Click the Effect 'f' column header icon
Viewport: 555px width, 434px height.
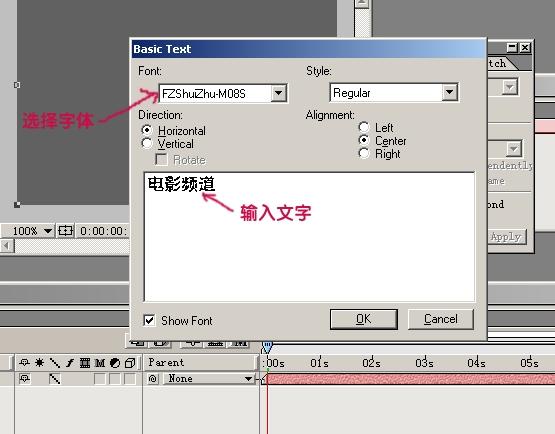[70, 362]
